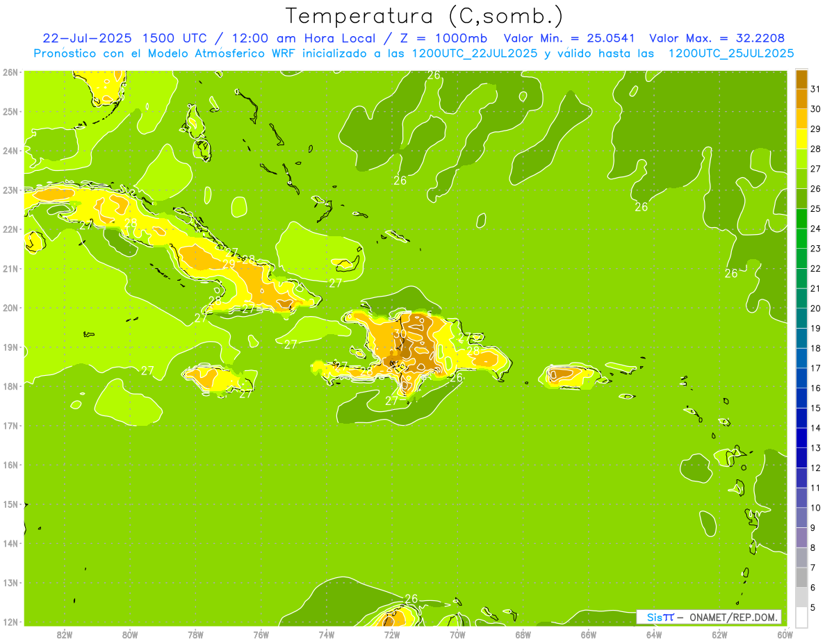The image size is (834, 644).
Task: Click the 60W longitude axis label
Action: pos(785,634)
